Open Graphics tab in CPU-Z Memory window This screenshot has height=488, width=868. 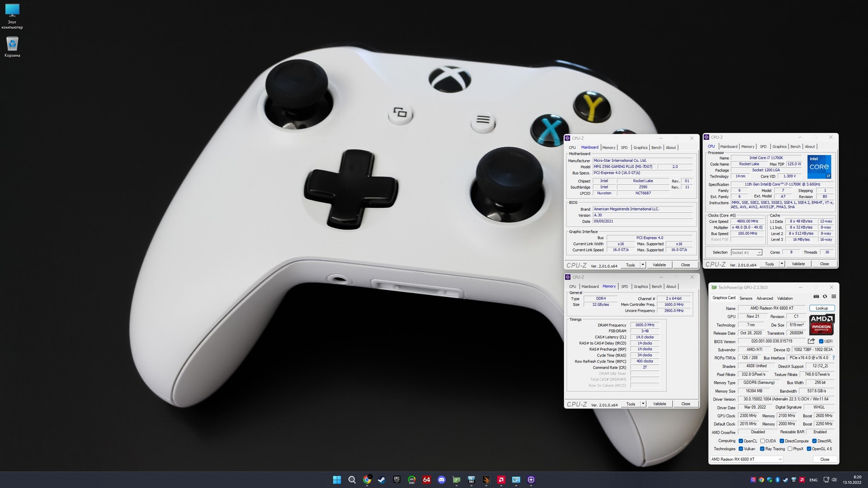tap(641, 286)
